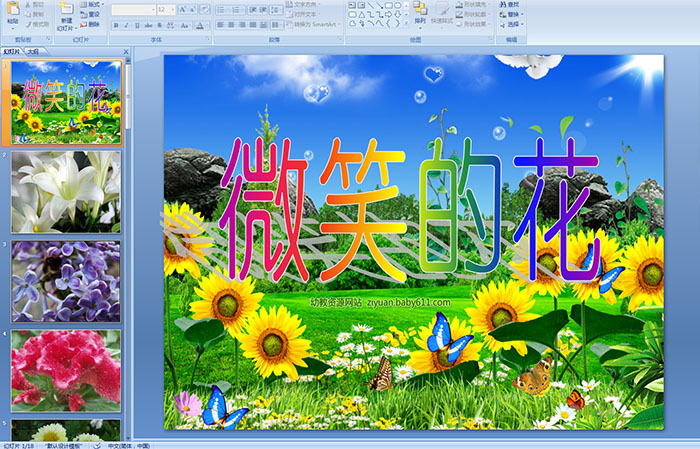Open the Shape Fill (形状填充) menu
The height and width of the screenshot is (449, 700).
tap(473, 4)
